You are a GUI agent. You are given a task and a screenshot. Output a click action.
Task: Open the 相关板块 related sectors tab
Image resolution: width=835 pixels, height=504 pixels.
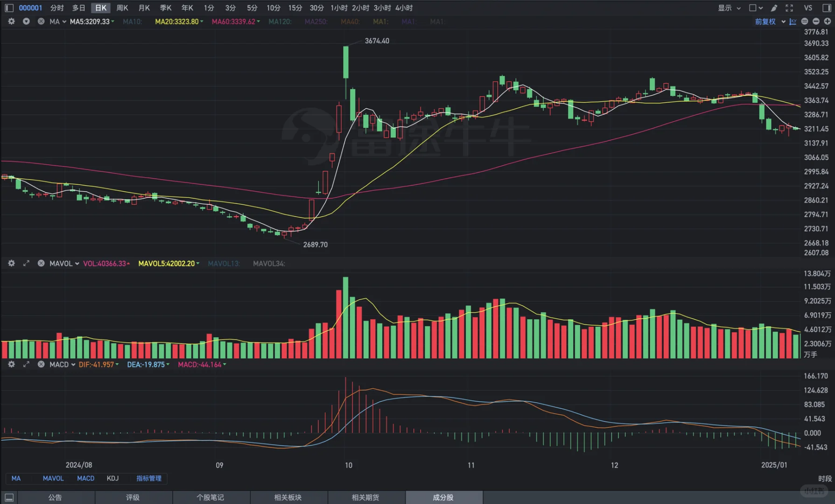[x=288, y=497]
